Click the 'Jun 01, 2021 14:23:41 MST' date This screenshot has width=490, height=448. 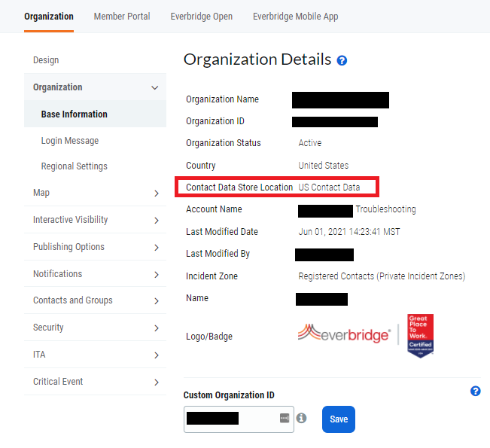(349, 232)
